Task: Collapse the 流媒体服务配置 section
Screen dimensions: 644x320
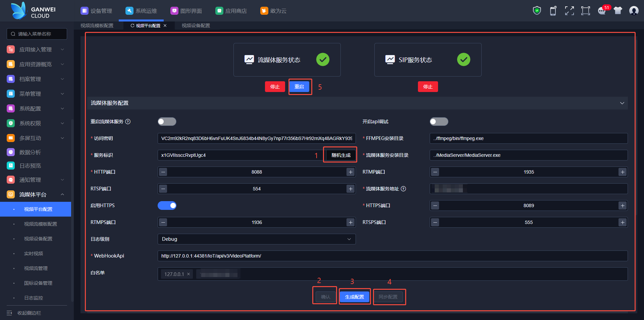Action: point(622,103)
